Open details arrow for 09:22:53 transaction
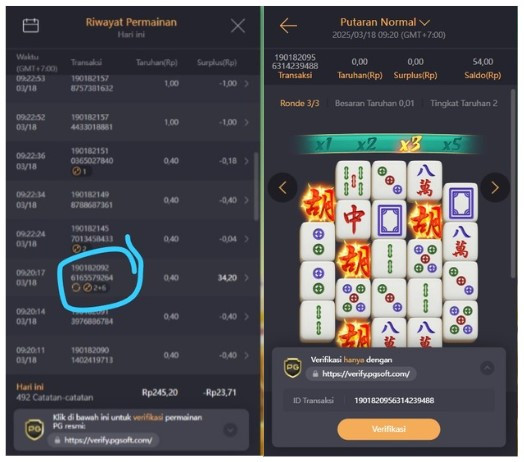This screenshot has height=462, width=524. point(246,84)
